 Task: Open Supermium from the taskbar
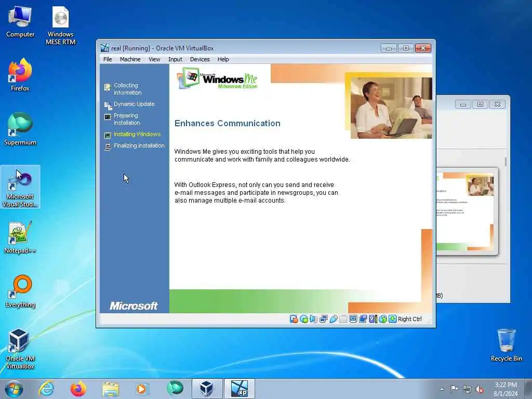tap(175, 389)
